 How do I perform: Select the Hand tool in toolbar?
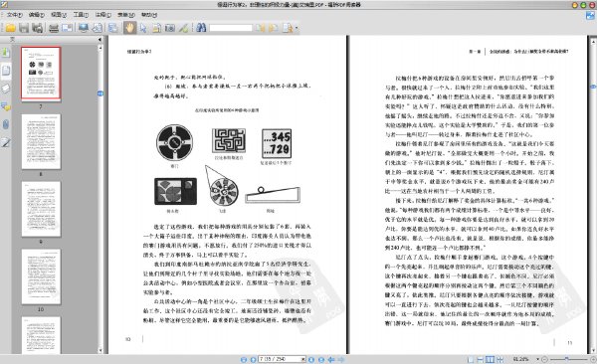click(x=129, y=28)
